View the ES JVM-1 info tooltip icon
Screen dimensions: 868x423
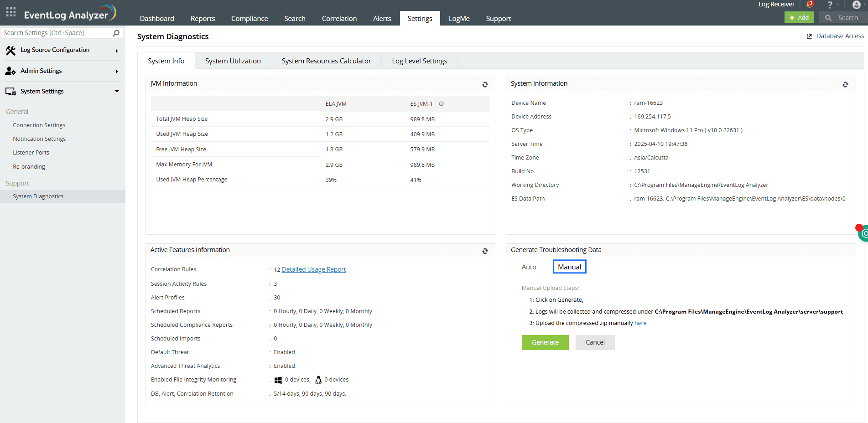click(441, 103)
